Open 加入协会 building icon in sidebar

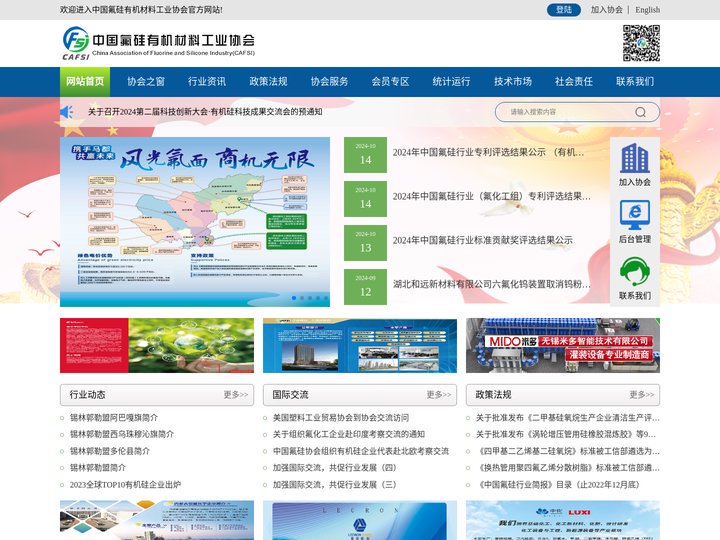pyautogui.click(x=635, y=158)
